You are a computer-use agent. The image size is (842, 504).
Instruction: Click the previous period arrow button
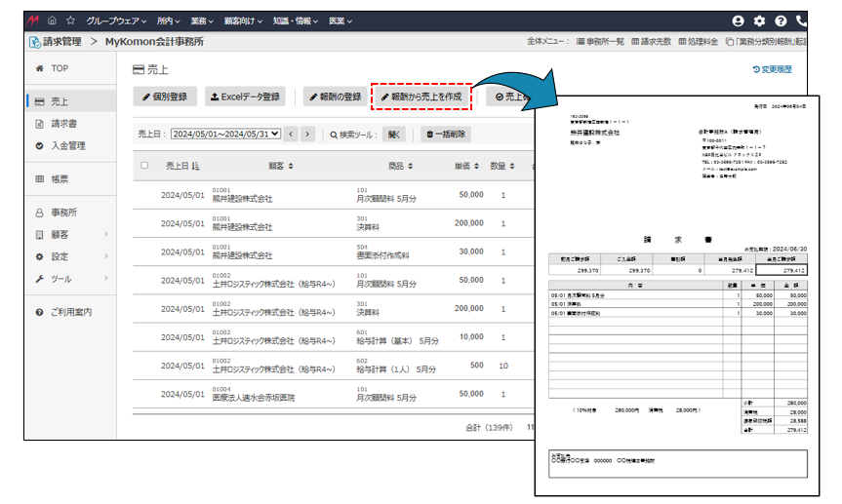coord(292,135)
